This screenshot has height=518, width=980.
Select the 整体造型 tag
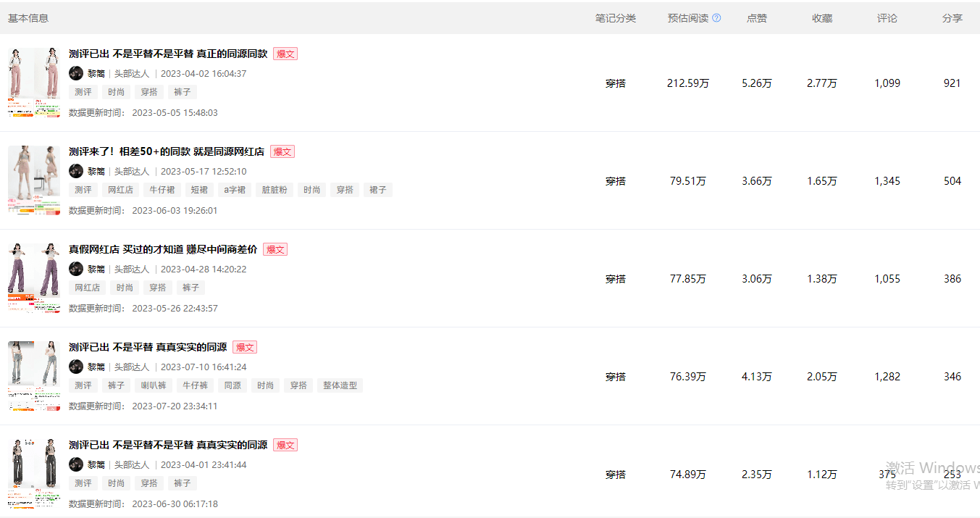click(x=340, y=385)
